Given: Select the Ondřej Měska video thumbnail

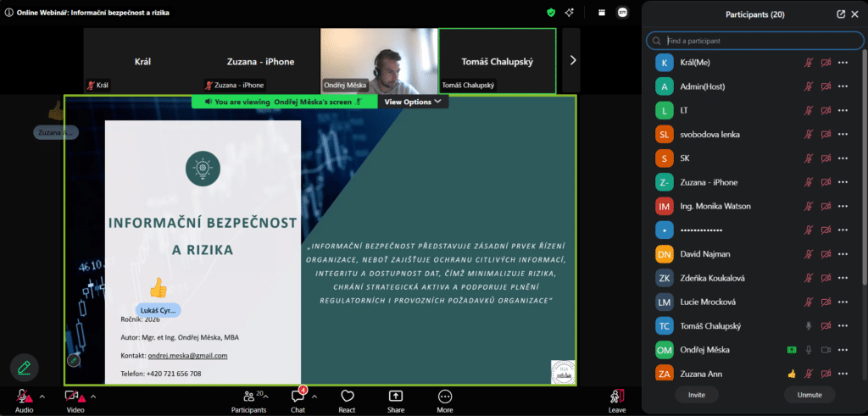Looking at the screenshot, I should [379, 61].
